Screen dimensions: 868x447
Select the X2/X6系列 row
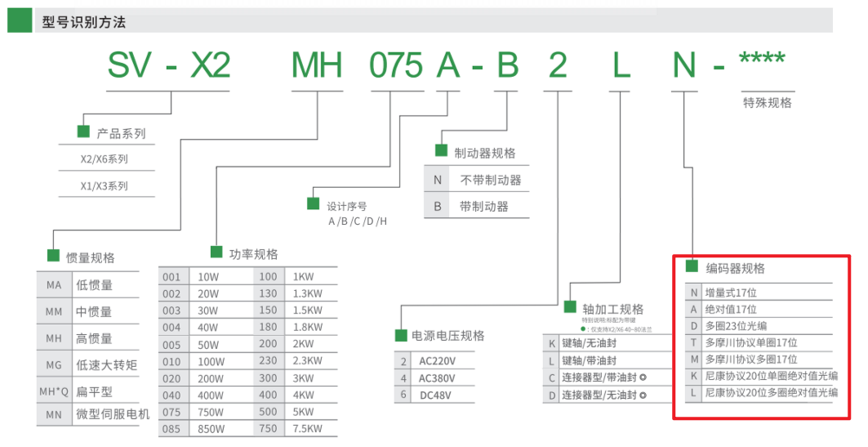[x=104, y=159]
